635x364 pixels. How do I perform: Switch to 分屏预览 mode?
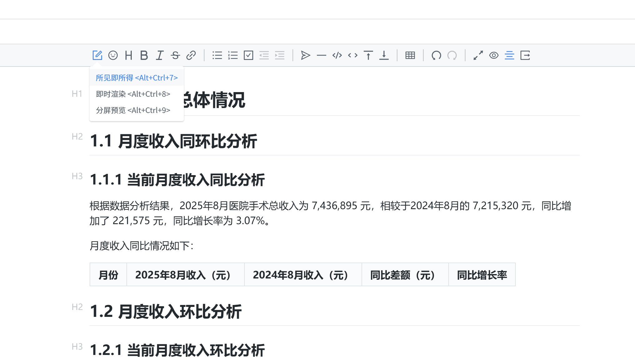(133, 110)
